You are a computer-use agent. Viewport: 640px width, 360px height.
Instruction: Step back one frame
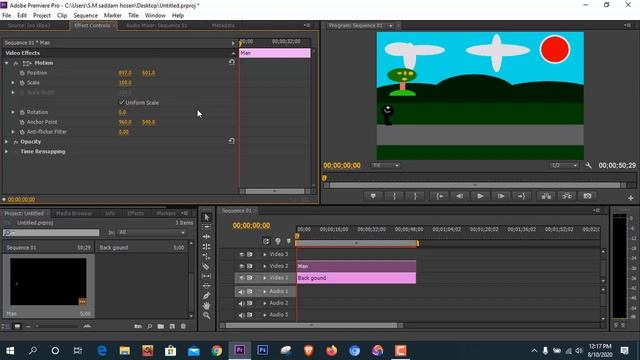(x=460, y=196)
